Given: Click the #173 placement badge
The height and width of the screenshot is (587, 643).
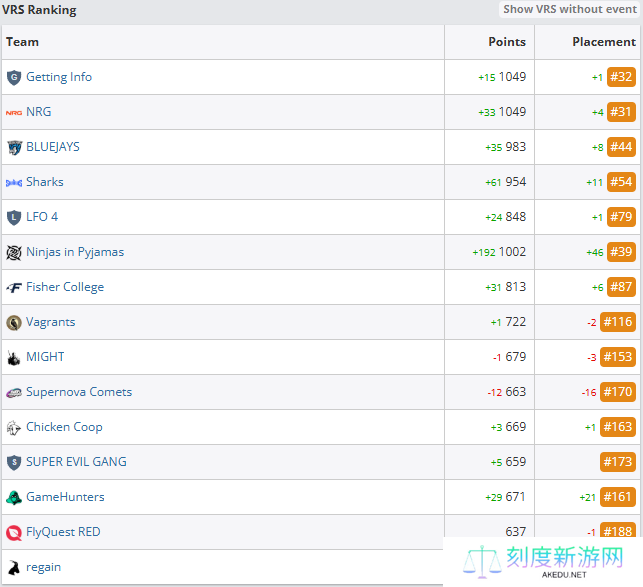Looking at the screenshot, I should 618,462.
